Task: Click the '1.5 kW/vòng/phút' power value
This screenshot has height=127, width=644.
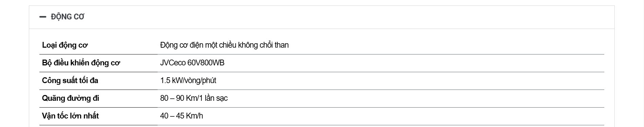Action: (x=188, y=81)
